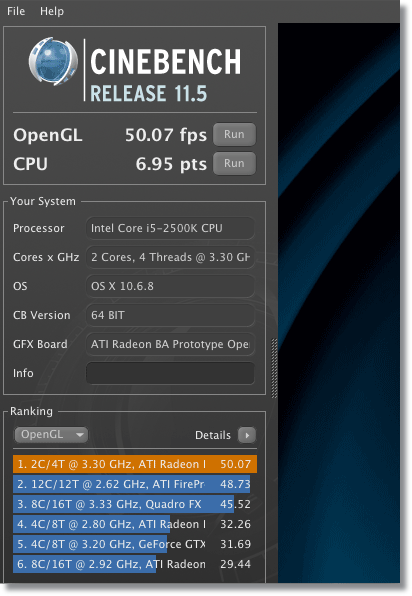Select ranking row 3 Quadro FX
412x596 pixels.
135,504
